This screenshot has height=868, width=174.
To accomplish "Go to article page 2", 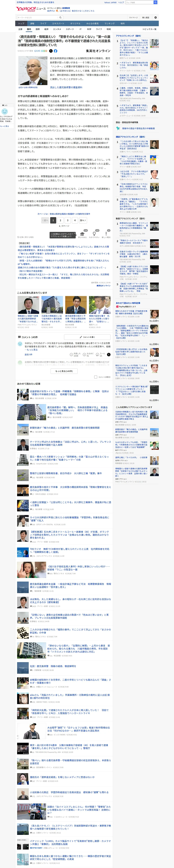I will [60, 220].
